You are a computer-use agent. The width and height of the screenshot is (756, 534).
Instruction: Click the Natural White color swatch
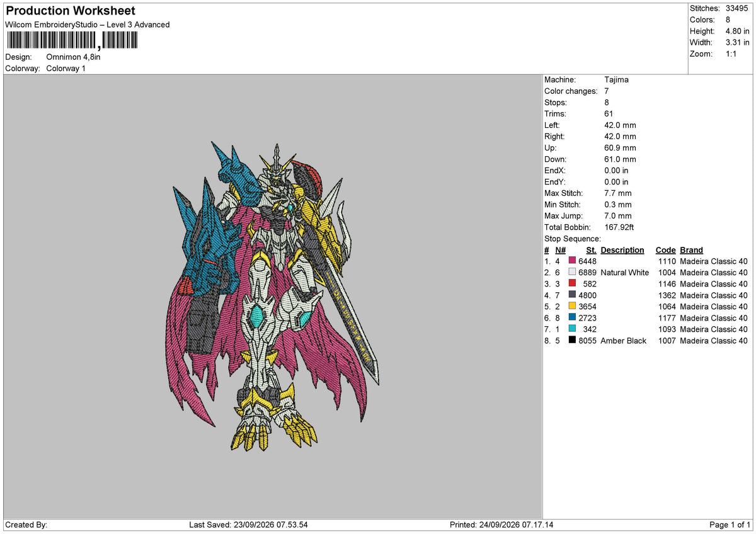(572, 273)
